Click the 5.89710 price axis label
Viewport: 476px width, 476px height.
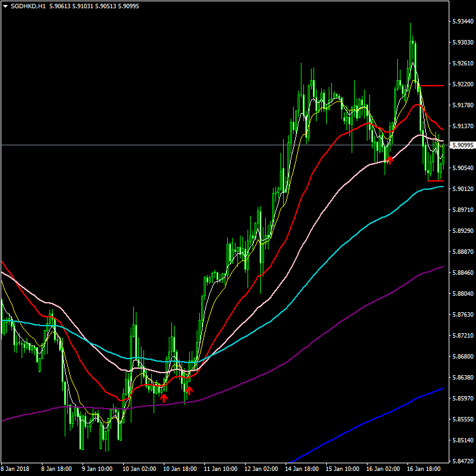(463, 210)
